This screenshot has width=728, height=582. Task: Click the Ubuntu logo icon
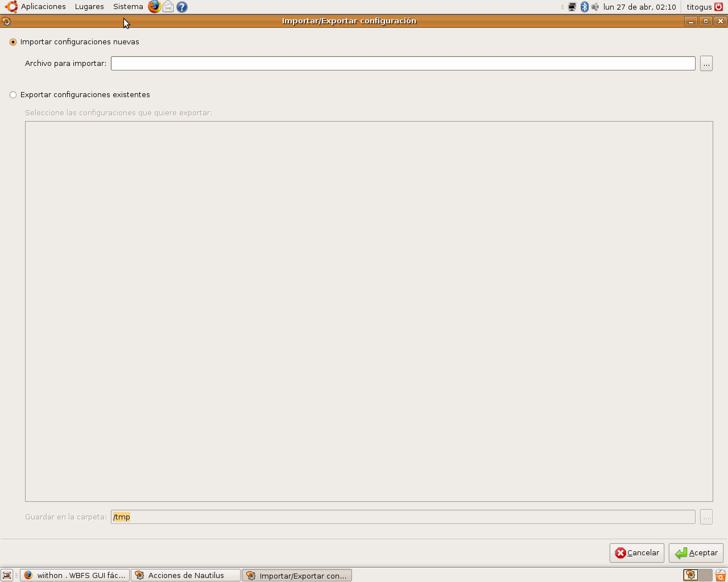[11, 7]
